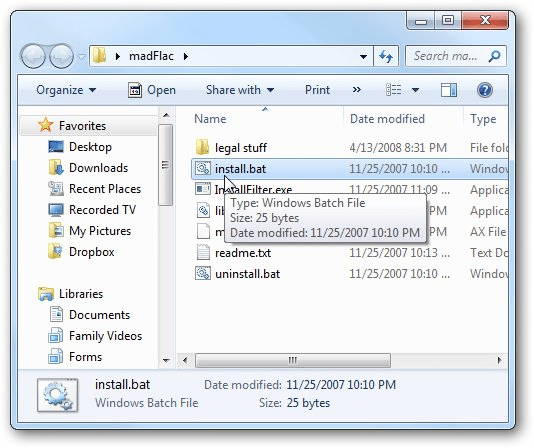Select the legal stuff folder
The image size is (534, 448).
pyautogui.click(x=241, y=148)
